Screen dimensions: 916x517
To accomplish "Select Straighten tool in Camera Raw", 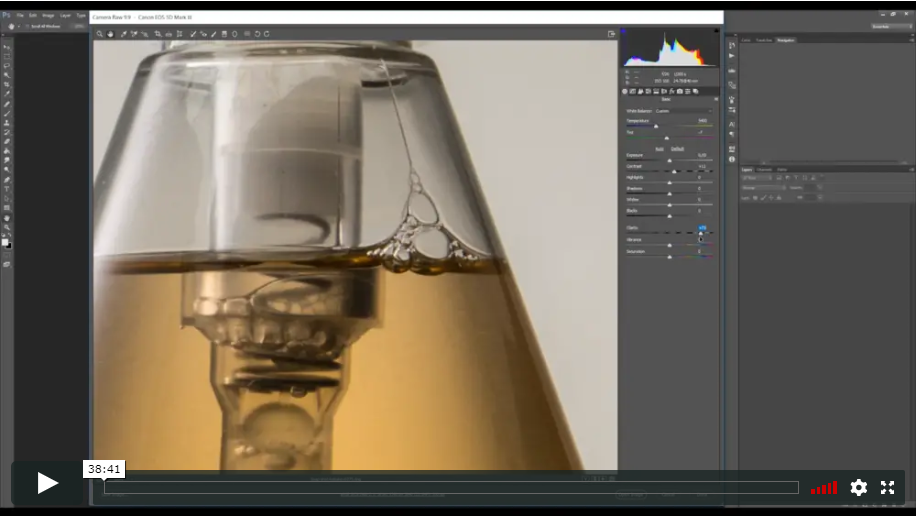I will (168, 34).
